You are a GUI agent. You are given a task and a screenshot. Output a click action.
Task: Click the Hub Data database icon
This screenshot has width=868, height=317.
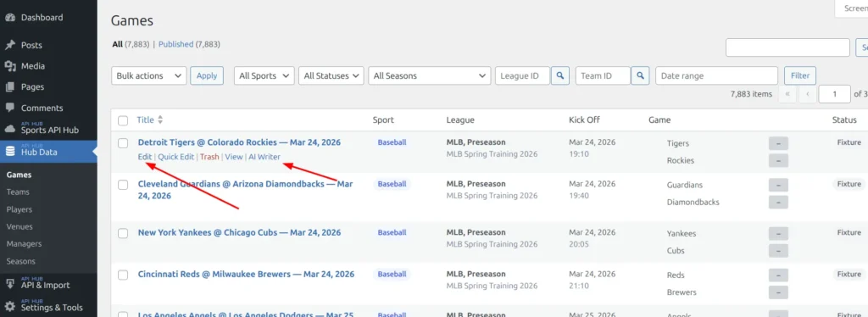(x=9, y=152)
